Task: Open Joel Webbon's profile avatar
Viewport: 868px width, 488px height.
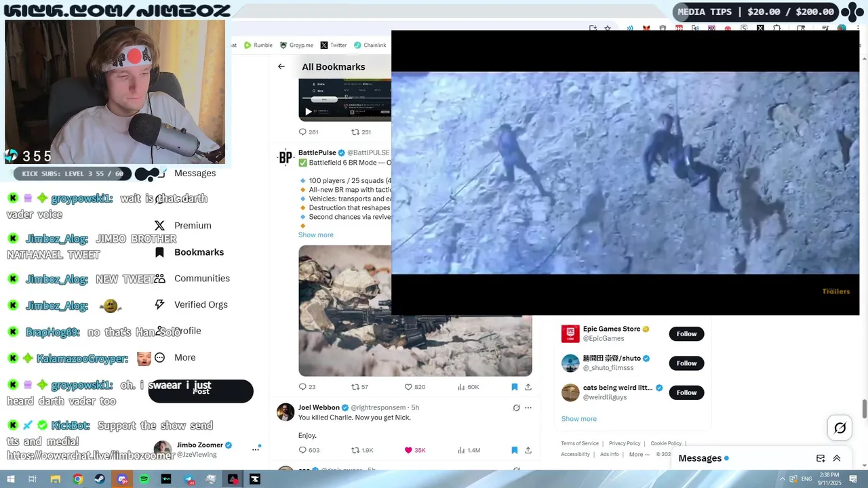Action: [x=285, y=412]
